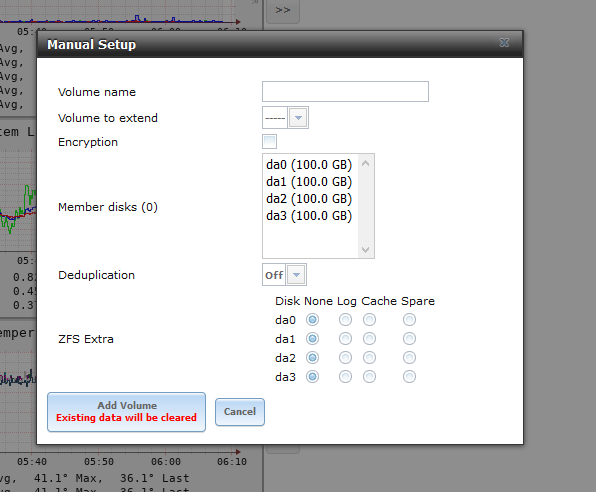Set da3 as Spare device
596x492 pixels.
pos(409,377)
